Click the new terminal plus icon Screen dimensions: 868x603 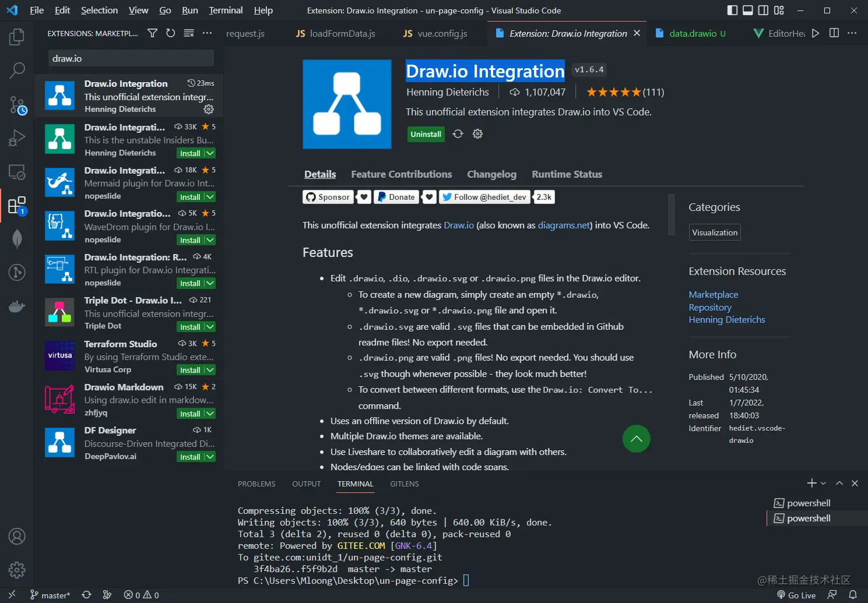[811, 483]
